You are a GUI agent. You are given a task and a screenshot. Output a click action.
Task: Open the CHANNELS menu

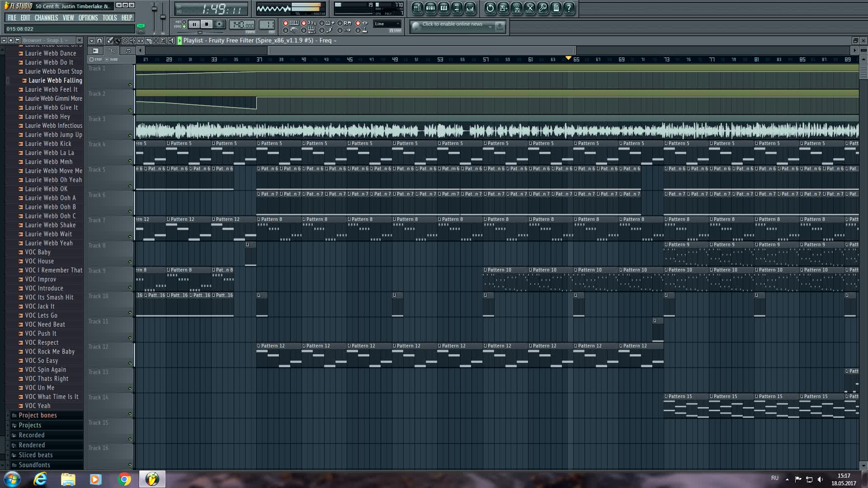tap(46, 18)
